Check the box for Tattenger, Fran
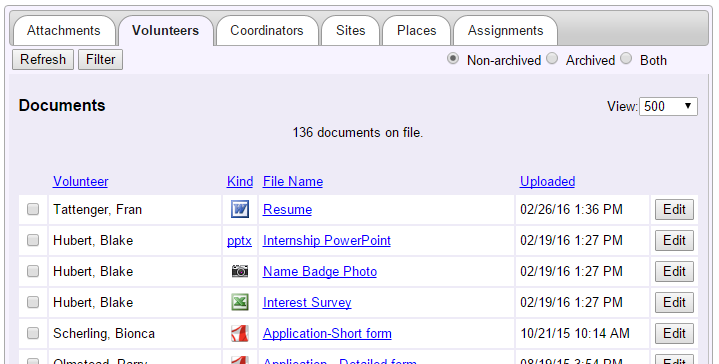 [x=33, y=210]
